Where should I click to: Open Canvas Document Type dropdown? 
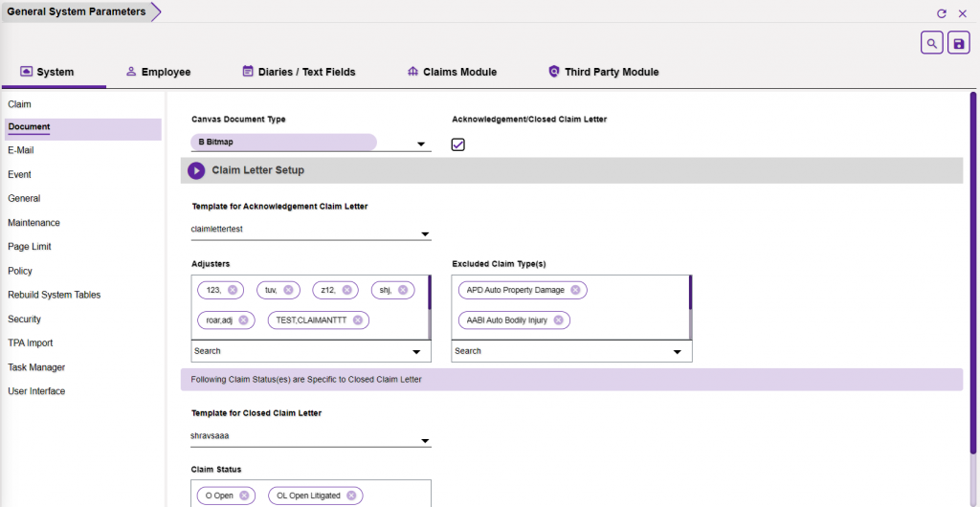coord(421,145)
